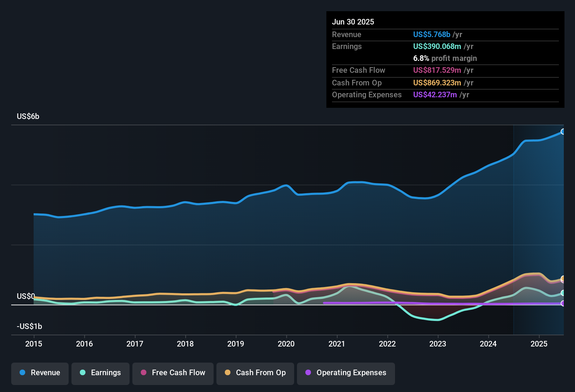Open the Free Cash Flow legend entry

point(173,373)
